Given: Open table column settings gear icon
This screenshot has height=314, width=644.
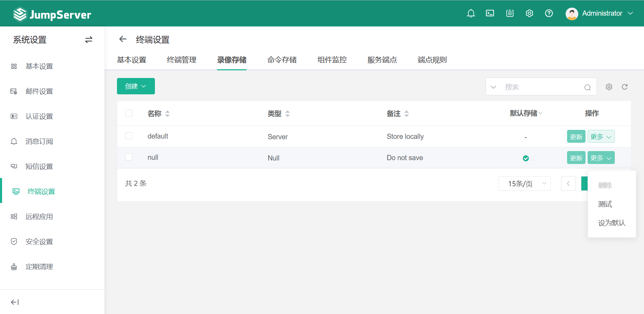Looking at the screenshot, I should (609, 87).
